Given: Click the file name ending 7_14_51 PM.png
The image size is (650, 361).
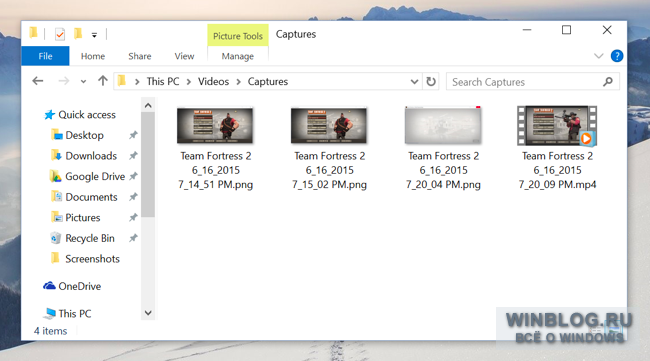Looking at the screenshot, I should point(216,170).
